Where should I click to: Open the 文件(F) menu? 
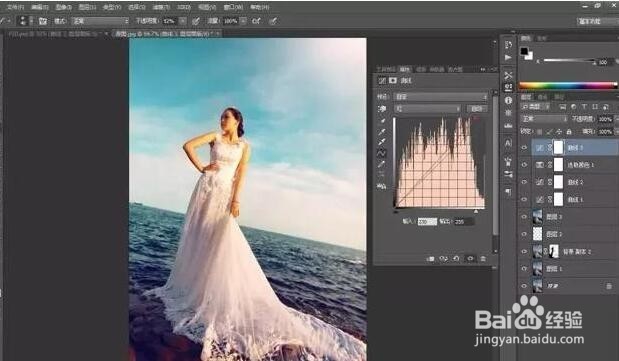(15, 7)
